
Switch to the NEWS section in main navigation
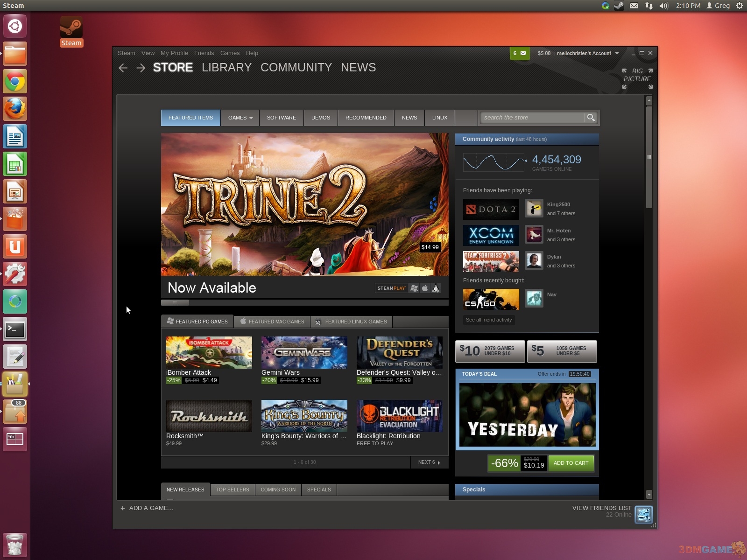point(358,68)
